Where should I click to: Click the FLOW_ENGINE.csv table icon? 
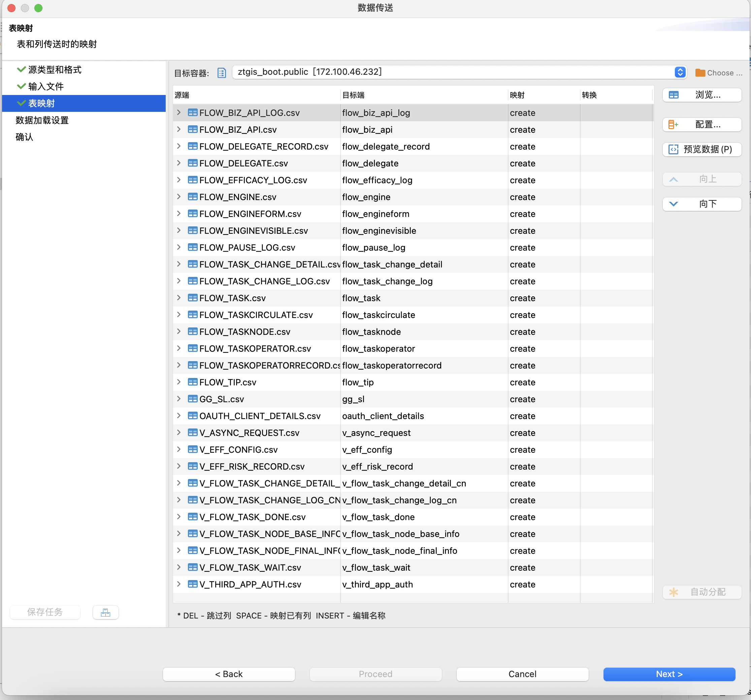[193, 197]
